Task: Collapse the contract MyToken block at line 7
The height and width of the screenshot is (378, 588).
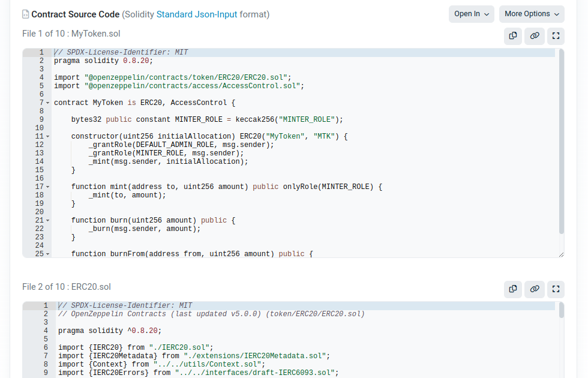Action: [x=47, y=103]
